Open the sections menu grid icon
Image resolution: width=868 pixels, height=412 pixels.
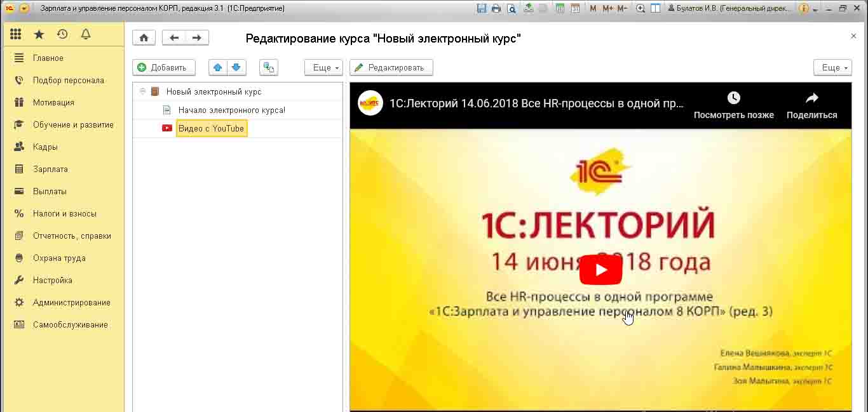pyautogui.click(x=16, y=34)
